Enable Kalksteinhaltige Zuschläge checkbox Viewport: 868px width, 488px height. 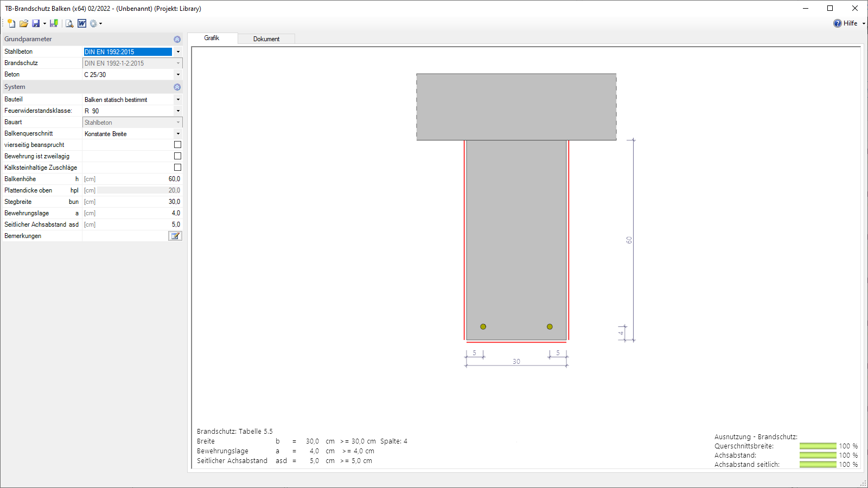(x=177, y=168)
